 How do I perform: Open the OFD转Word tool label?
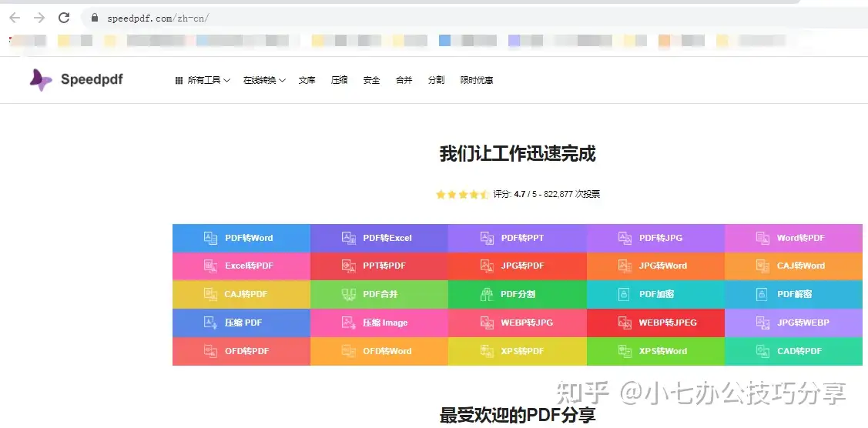tap(387, 351)
